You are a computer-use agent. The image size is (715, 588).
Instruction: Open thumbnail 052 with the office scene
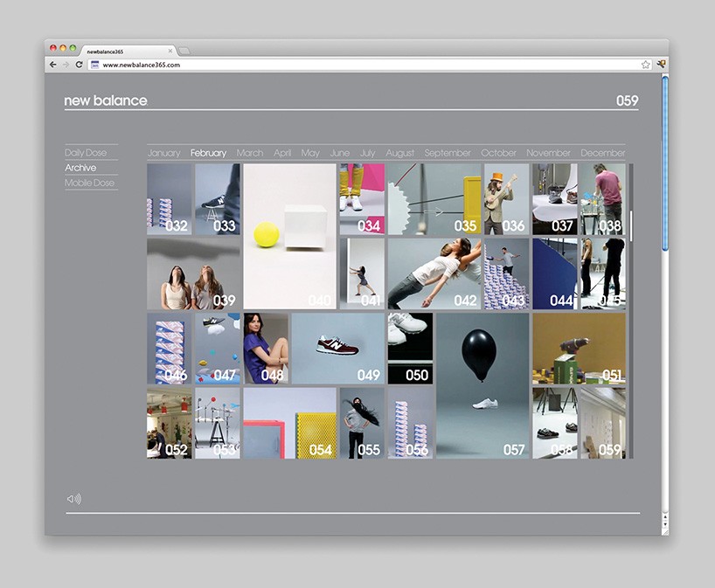tap(170, 424)
